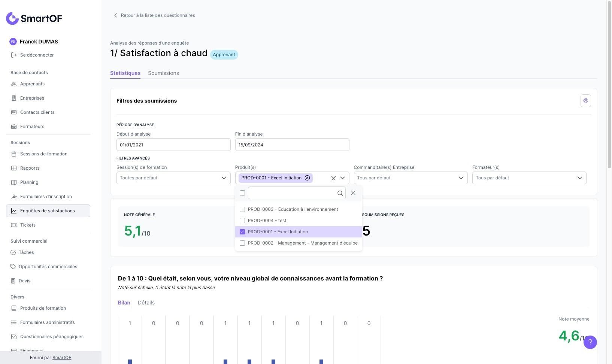Switch to the Soumissions tab
The height and width of the screenshot is (364, 612).
(x=163, y=73)
